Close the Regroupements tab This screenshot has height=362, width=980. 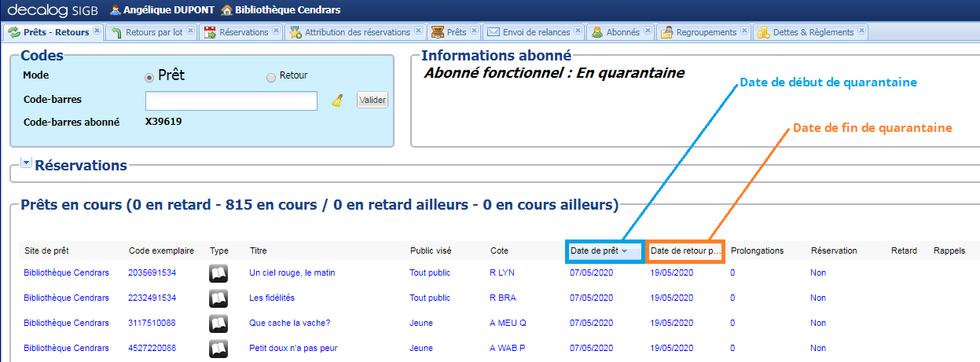(x=744, y=31)
